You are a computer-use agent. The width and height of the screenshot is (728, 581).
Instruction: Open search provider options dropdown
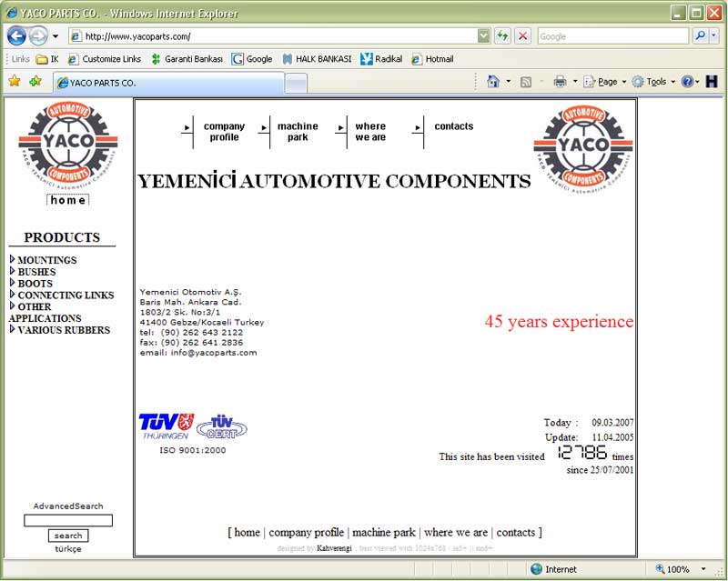tap(713, 35)
